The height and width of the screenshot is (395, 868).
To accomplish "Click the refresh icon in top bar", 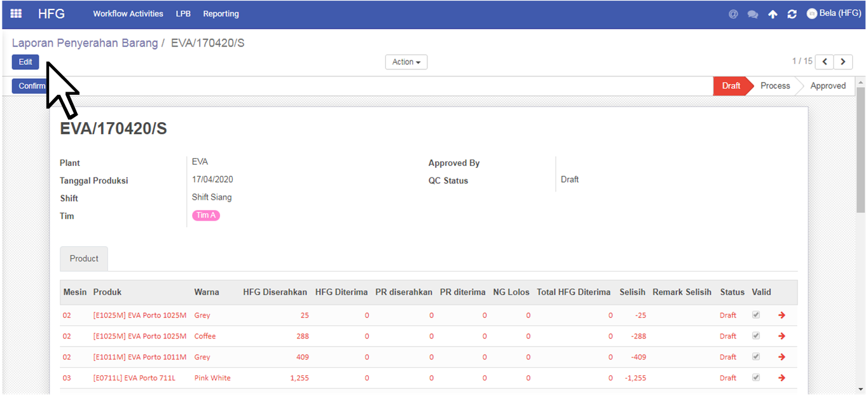I will tap(792, 14).
